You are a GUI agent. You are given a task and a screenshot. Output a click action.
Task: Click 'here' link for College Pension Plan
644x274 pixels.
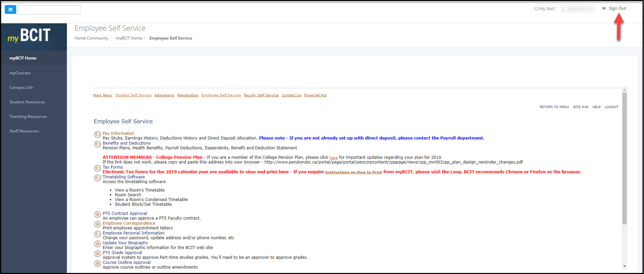[x=333, y=158]
